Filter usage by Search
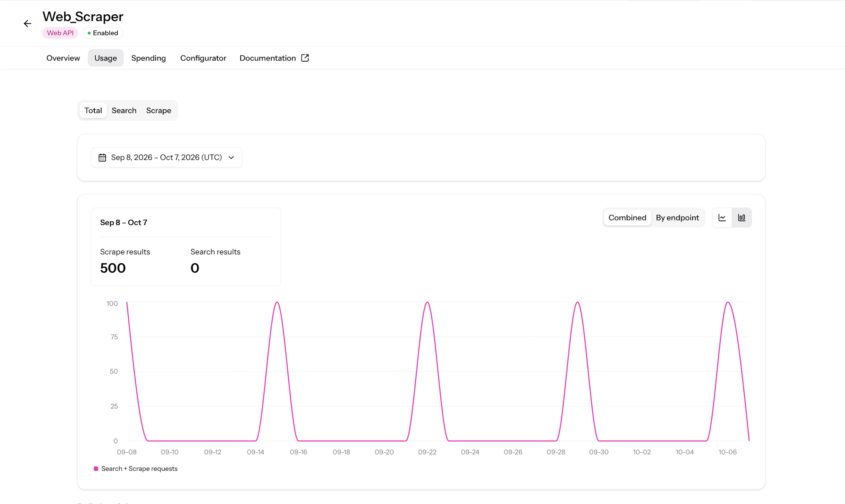This screenshot has width=845, height=504. [124, 110]
